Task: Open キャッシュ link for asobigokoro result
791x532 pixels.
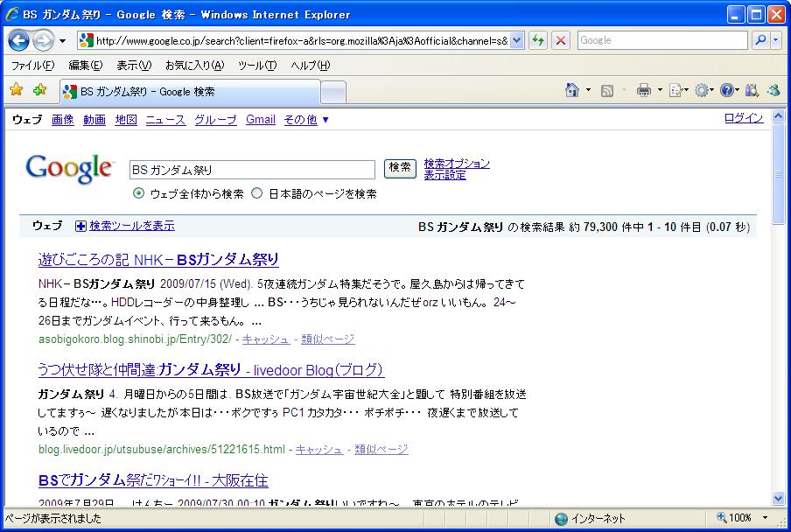Action: click(266, 339)
